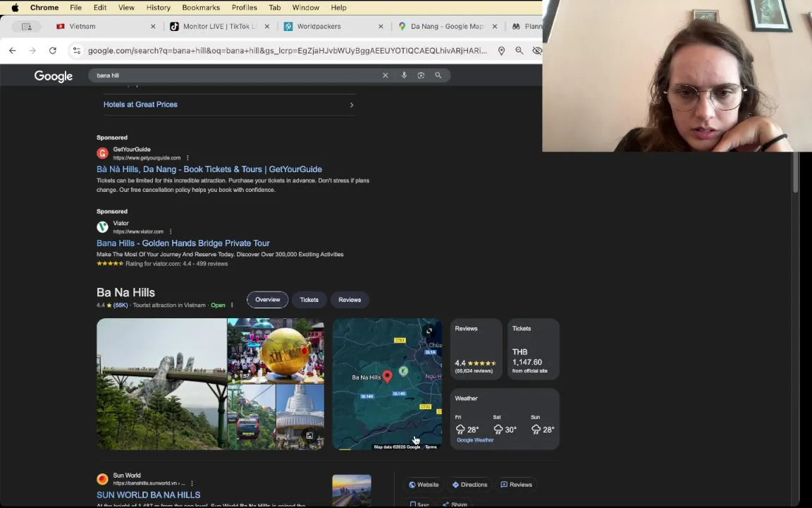Open the Chrome menu in menu bar
Viewport: 812px width, 508px height.
coord(44,8)
